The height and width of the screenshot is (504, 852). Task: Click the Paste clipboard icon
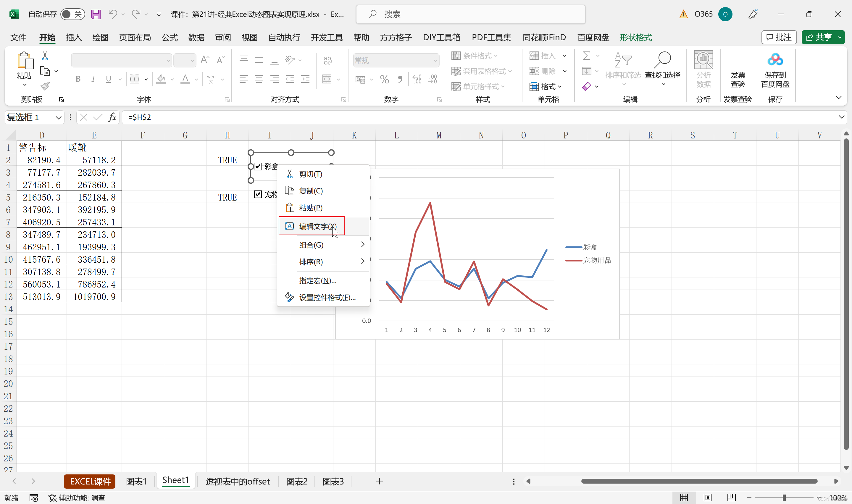click(x=25, y=60)
